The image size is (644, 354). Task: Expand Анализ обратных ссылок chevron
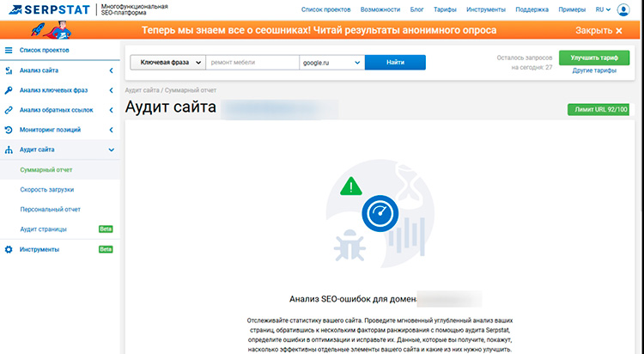click(112, 110)
